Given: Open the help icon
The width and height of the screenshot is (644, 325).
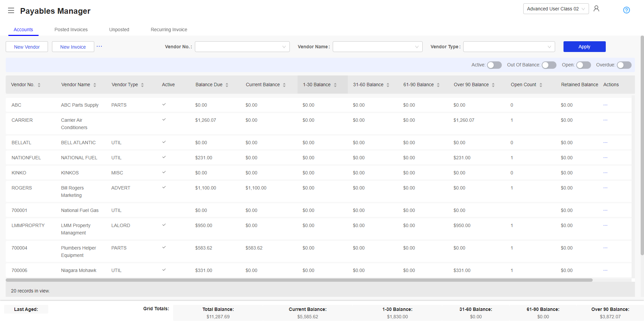Looking at the screenshot, I should [x=627, y=10].
